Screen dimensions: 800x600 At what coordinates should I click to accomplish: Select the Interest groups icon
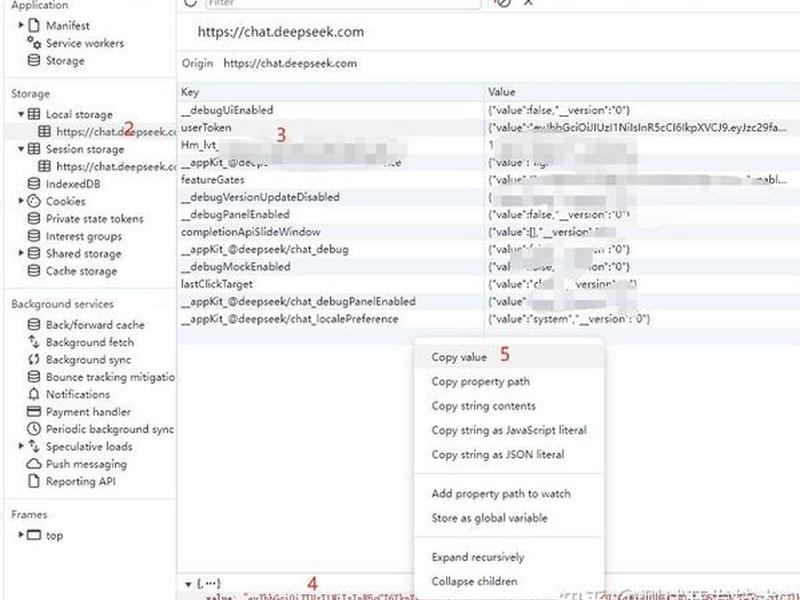coord(34,236)
